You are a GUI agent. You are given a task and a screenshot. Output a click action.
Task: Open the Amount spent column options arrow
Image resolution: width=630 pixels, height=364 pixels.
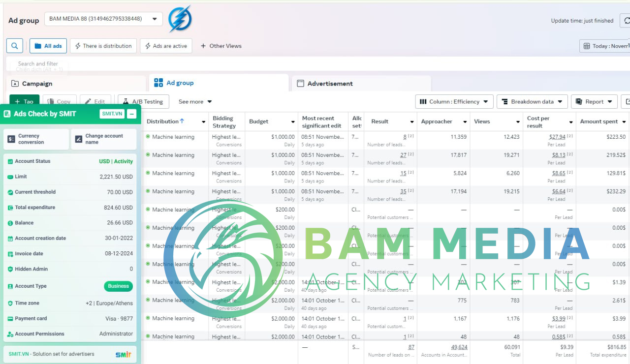pyautogui.click(x=624, y=122)
